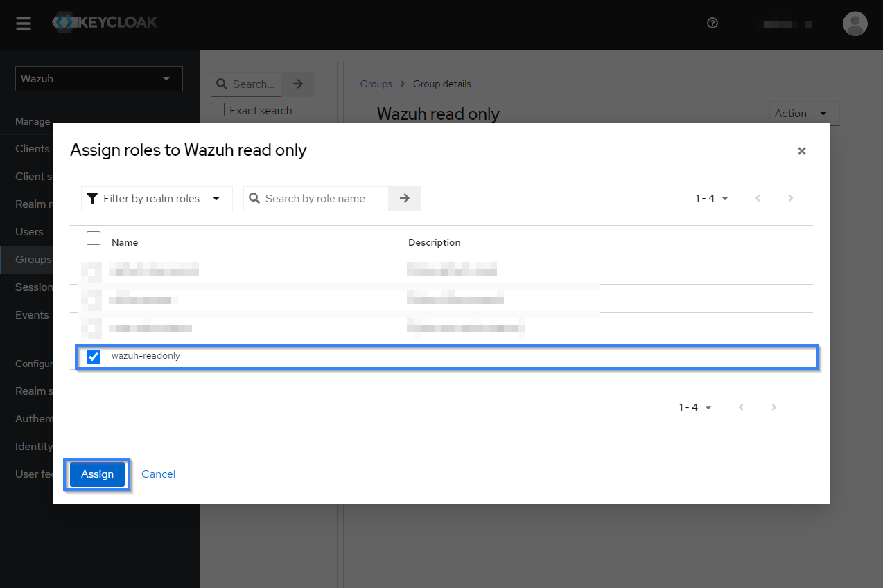Click the Keycloak logo
The height and width of the screenshot is (588, 883).
[x=105, y=22]
